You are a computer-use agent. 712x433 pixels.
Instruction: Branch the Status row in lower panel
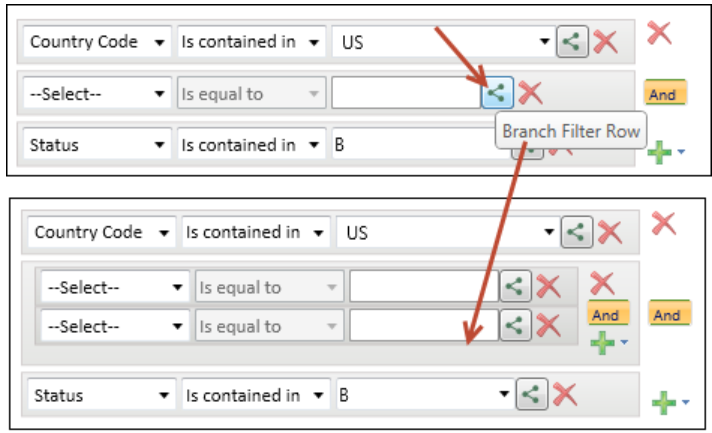click(x=530, y=395)
